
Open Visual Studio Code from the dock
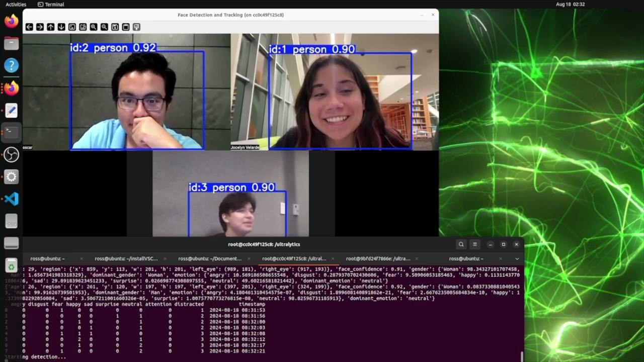[x=11, y=199]
